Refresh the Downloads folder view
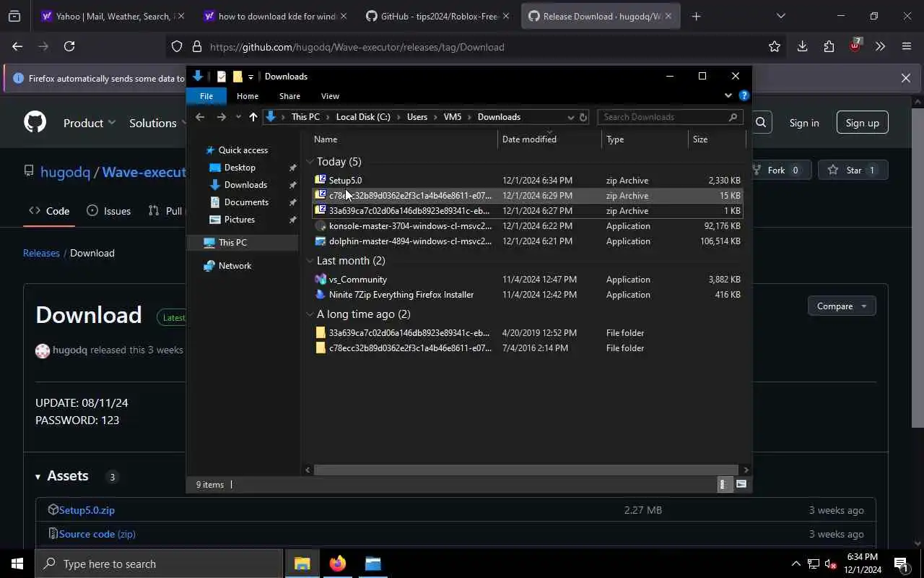Viewport: 924px width, 578px height. click(x=583, y=117)
